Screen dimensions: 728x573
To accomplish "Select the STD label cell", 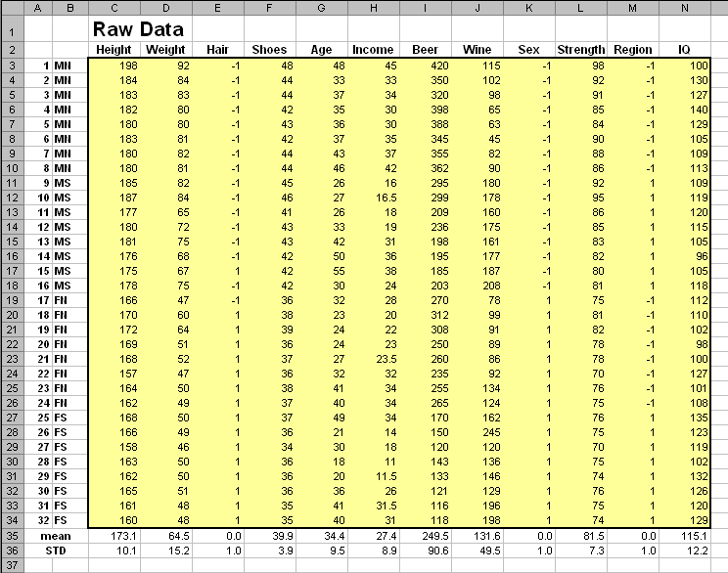I will (x=56, y=551).
